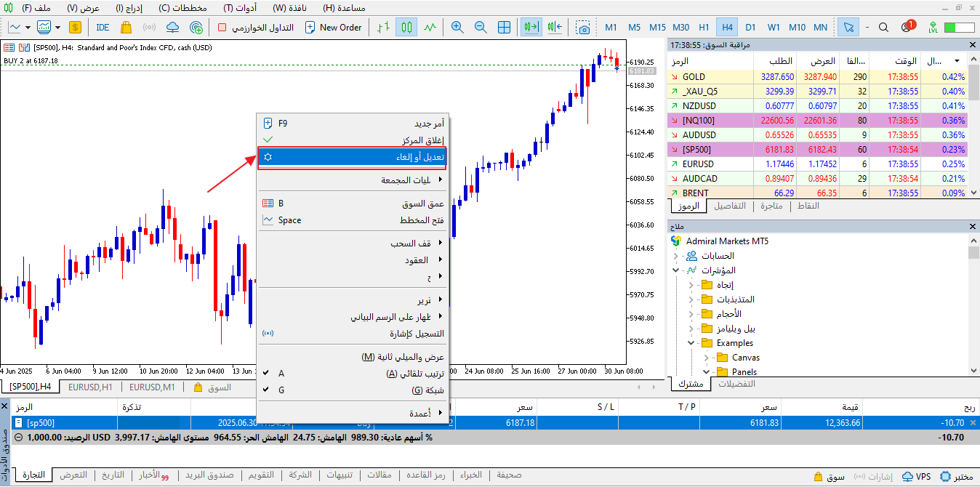
Task: Click the signal registration broadcast menu icon
Action: 268,333
